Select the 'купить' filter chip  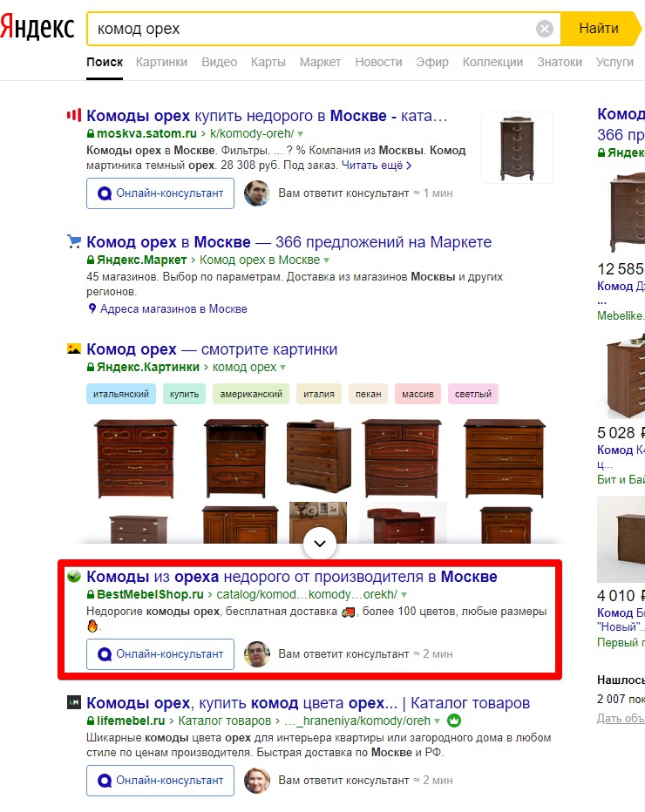[x=185, y=394]
